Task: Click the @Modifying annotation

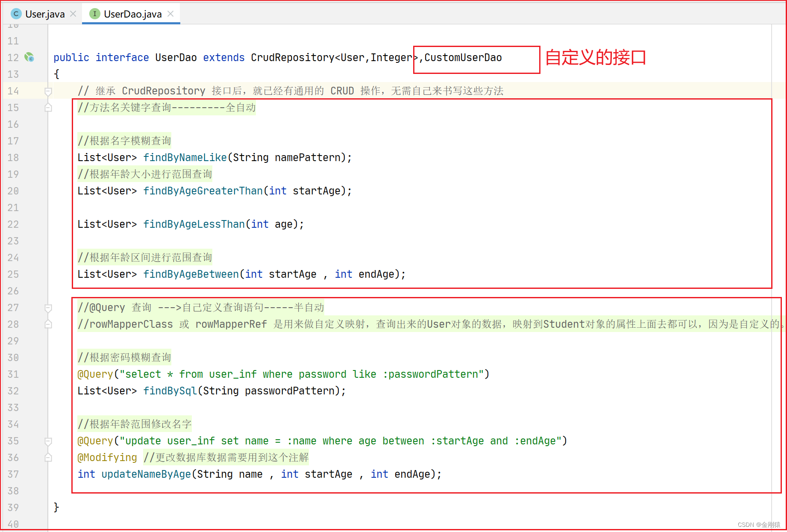Action: pyautogui.click(x=107, y=458)
